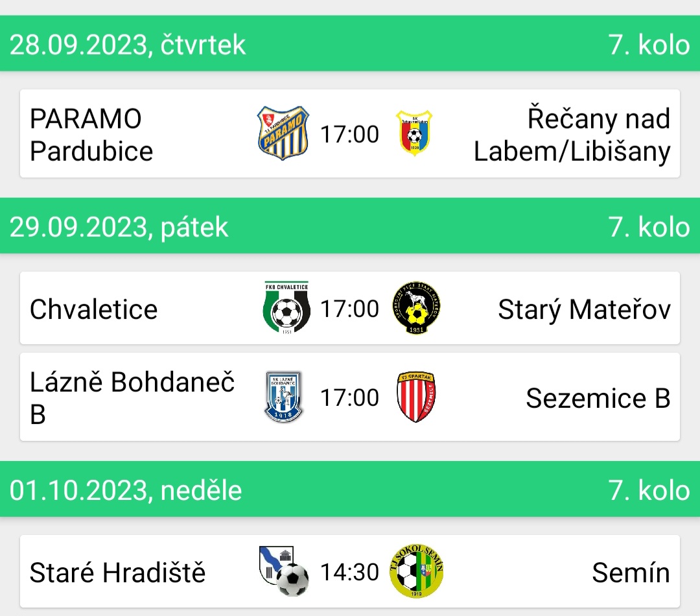Tap the Spartak Sezemice striped shield
This screenshot has height=616, width=700.
tap(416, 397)
